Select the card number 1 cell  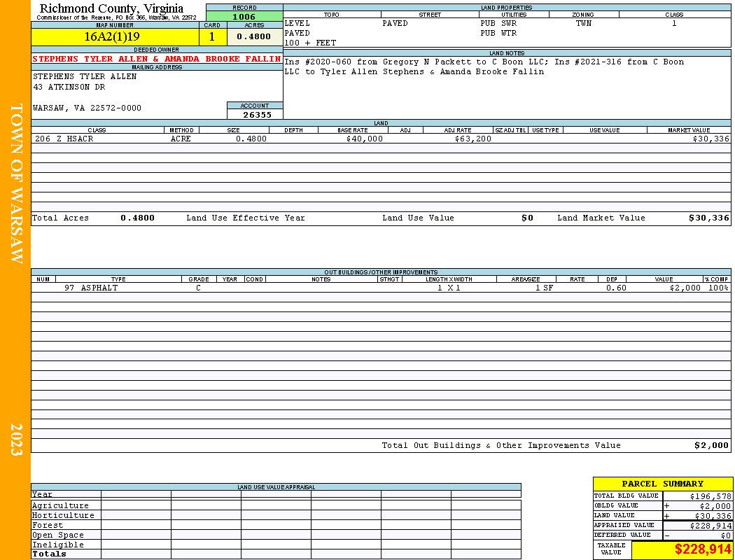pyautogui.click(x=212, y=37)
